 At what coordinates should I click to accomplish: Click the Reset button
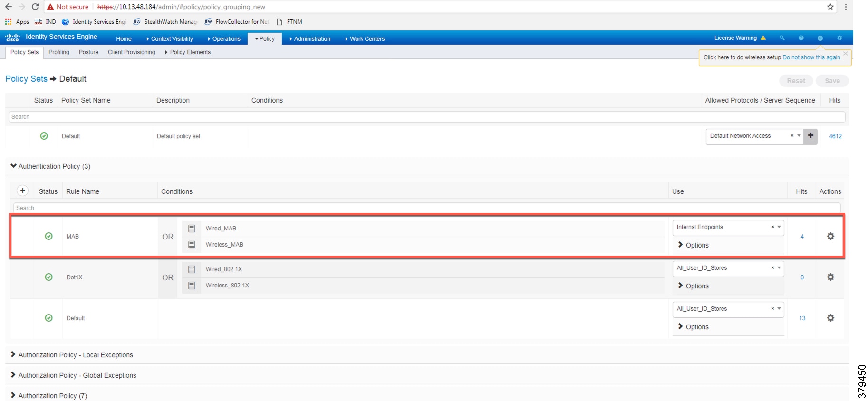tap(796, 81)
